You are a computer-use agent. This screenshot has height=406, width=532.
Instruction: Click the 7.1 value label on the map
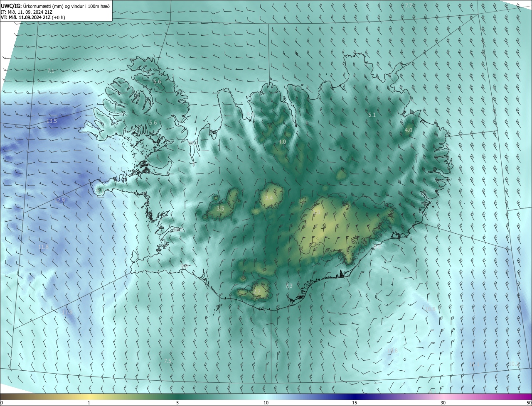[x=51, y=71]
